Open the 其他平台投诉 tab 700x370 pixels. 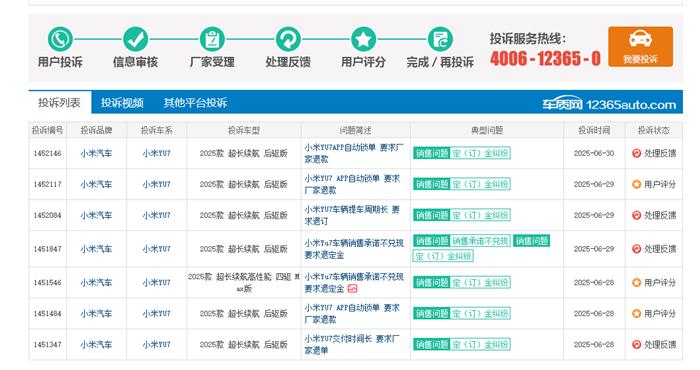click(x=195, y=103)
